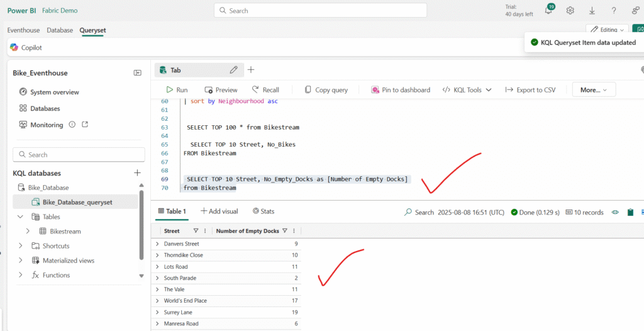Click the sidebar Search field

tap(79, 155)
